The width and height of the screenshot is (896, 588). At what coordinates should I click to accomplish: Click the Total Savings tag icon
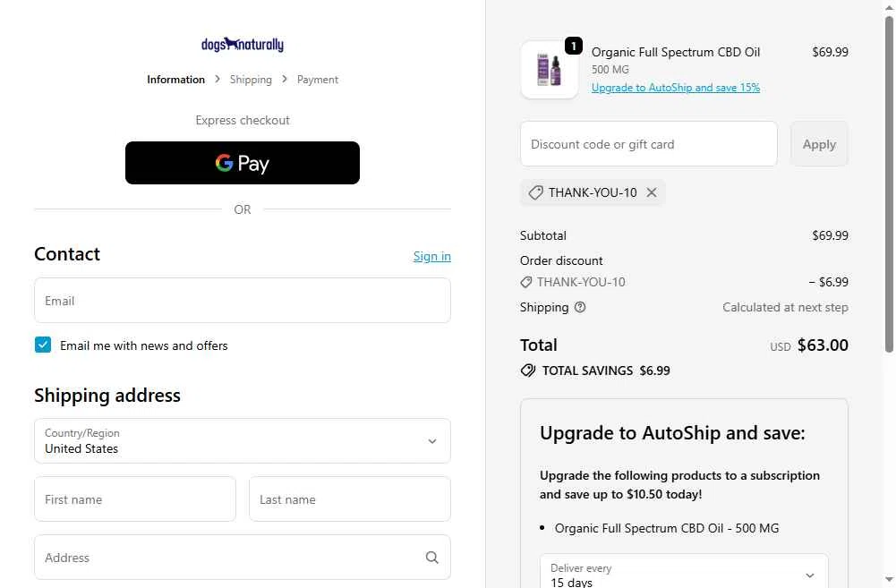tap(528, 371)
